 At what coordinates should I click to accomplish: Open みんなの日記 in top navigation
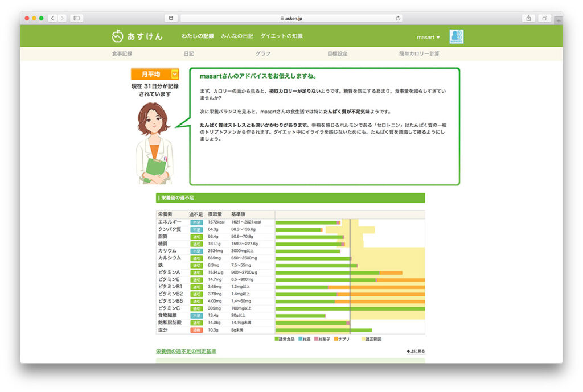(x=237, y=36)
